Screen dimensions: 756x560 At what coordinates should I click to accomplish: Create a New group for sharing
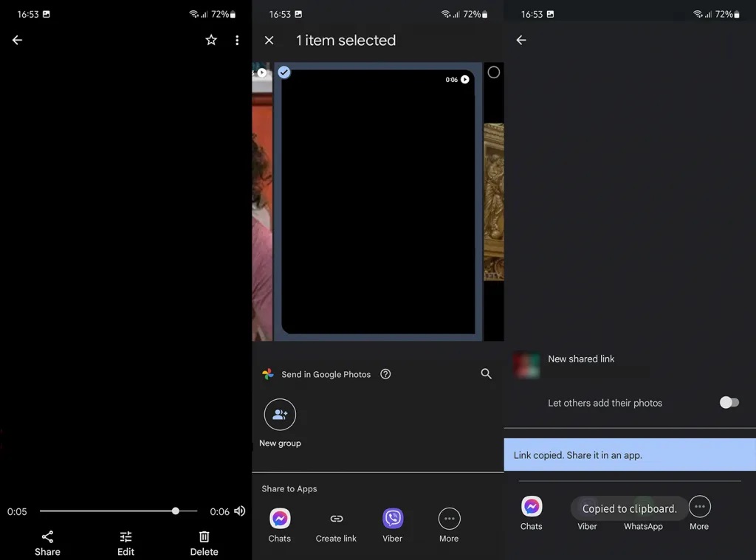tap(280, 423)
